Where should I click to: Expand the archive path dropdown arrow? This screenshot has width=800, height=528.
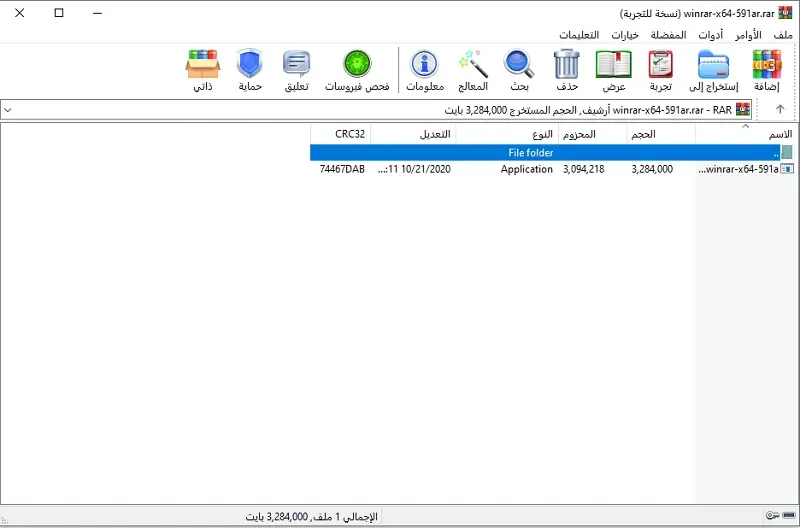[9, 109]
